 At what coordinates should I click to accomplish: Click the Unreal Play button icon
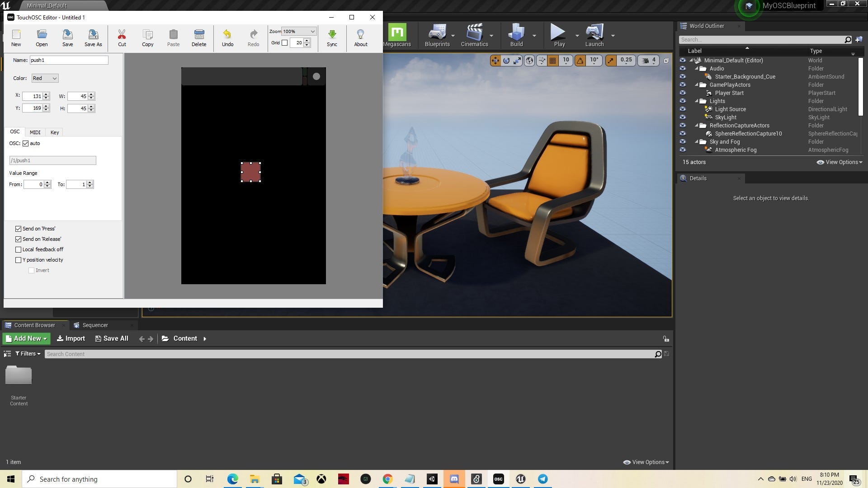[x=558, y=33]
